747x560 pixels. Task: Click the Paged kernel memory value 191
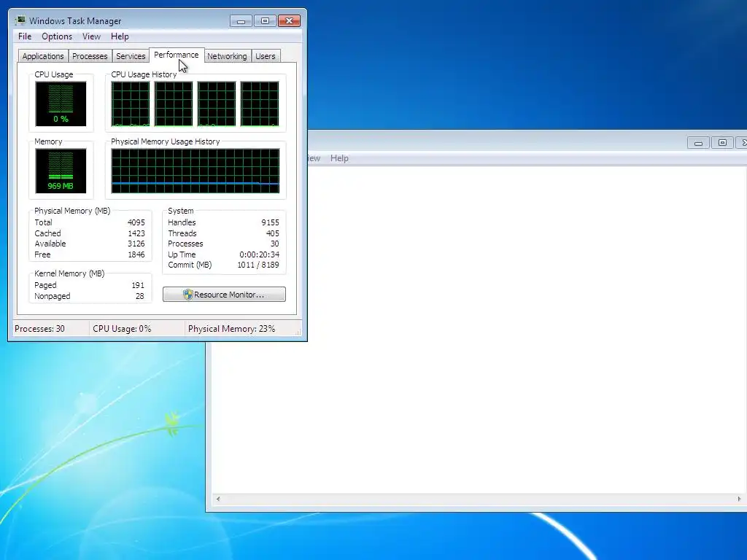(138, 285)
